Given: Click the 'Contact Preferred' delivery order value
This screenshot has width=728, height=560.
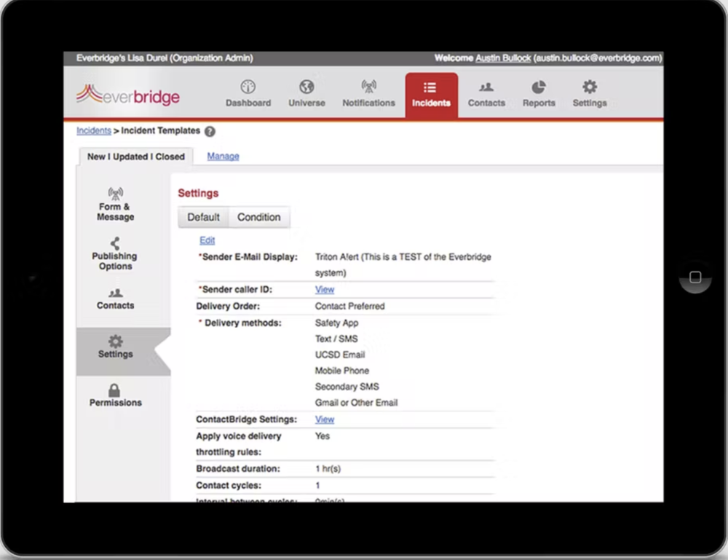Looking at the screenshot, I should tap(350, 307).
